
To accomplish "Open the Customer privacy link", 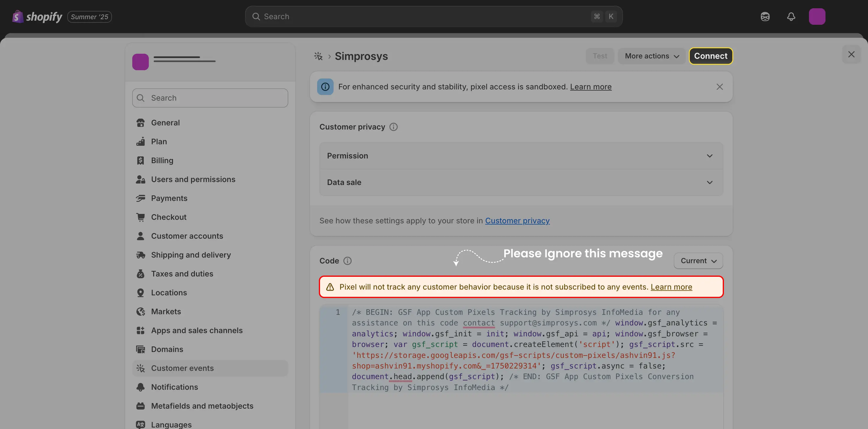I will 517,221.
